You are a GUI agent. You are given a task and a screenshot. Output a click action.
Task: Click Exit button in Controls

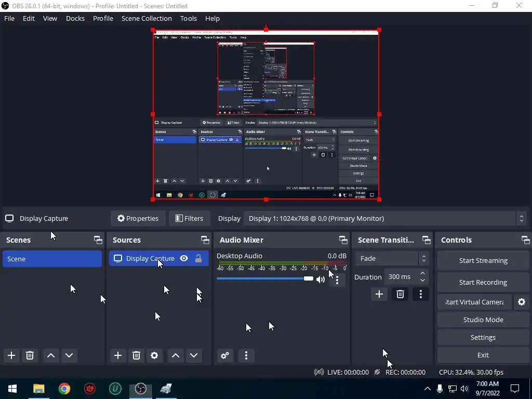(483, 355)
